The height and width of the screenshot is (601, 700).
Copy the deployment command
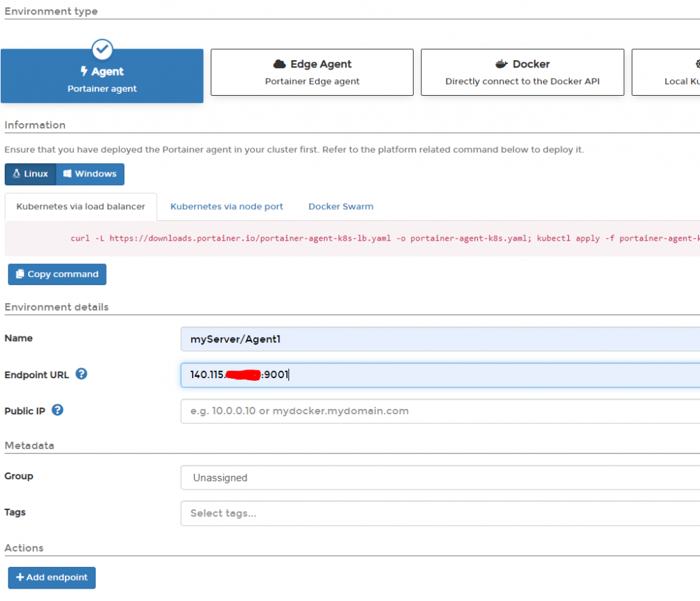click(x=57, y=274)
